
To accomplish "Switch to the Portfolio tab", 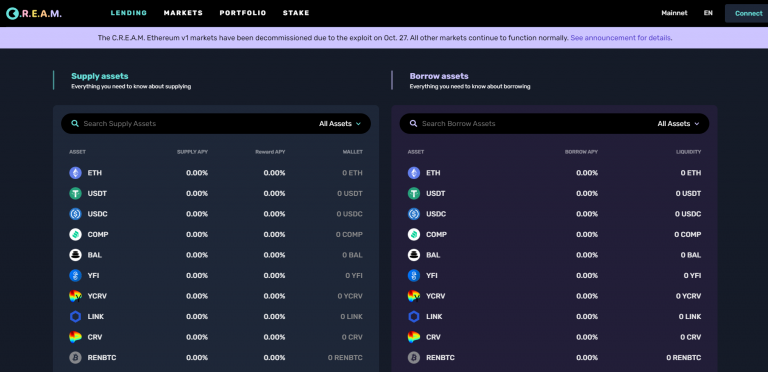I will coord(243,13).
